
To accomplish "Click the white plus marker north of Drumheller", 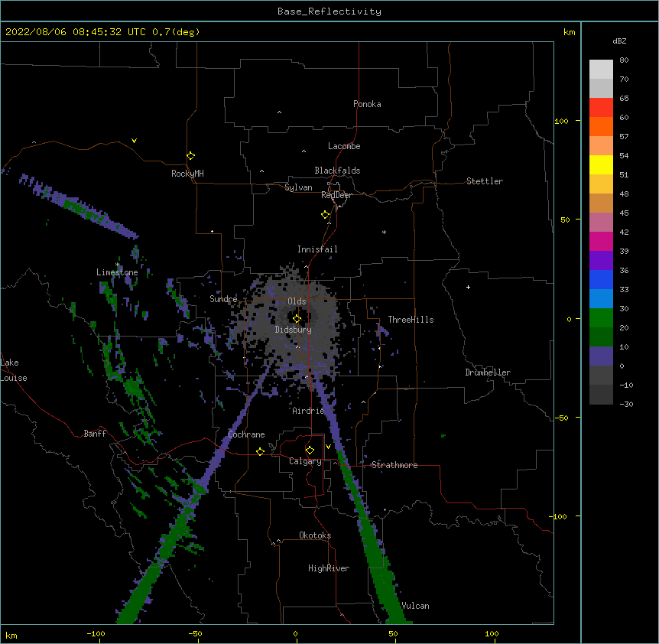I will (468, 287).
